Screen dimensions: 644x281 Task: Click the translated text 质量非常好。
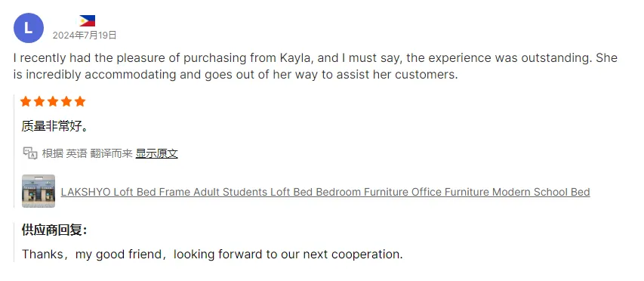coord(54,127)
